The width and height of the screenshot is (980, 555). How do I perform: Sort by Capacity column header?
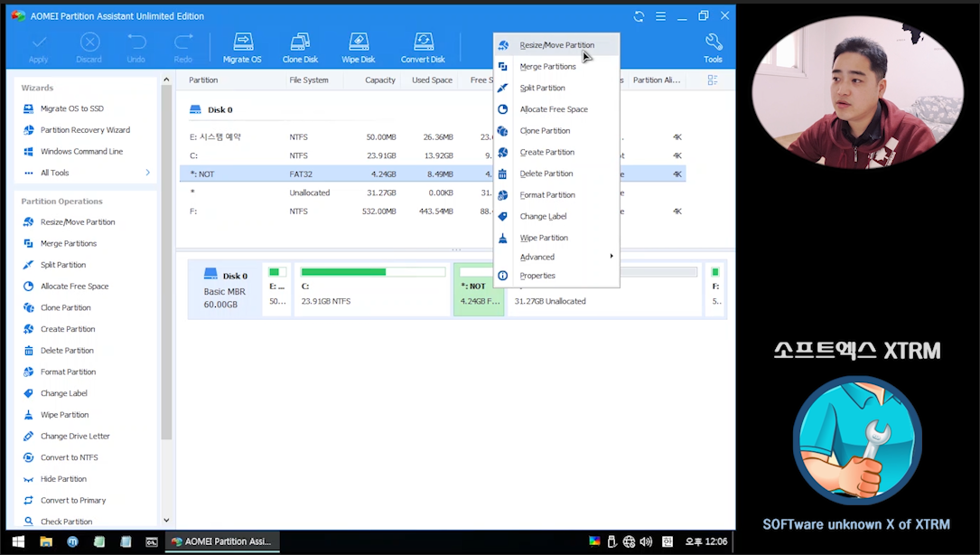(380, 80)
